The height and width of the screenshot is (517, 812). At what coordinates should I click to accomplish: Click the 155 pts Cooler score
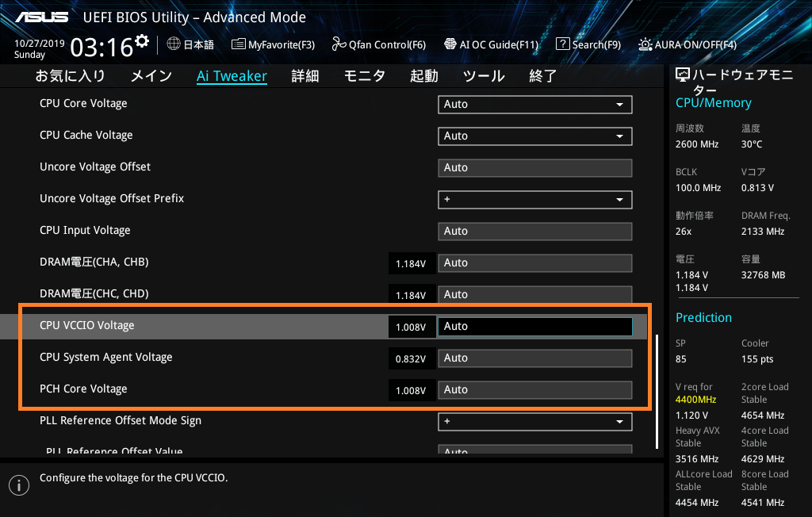pos(757,359)
